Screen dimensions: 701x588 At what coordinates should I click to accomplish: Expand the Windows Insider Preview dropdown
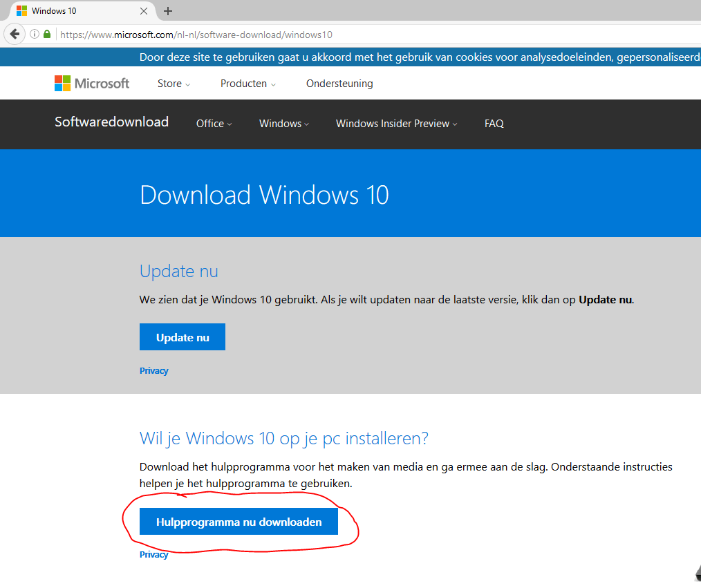tap(397, 124)
